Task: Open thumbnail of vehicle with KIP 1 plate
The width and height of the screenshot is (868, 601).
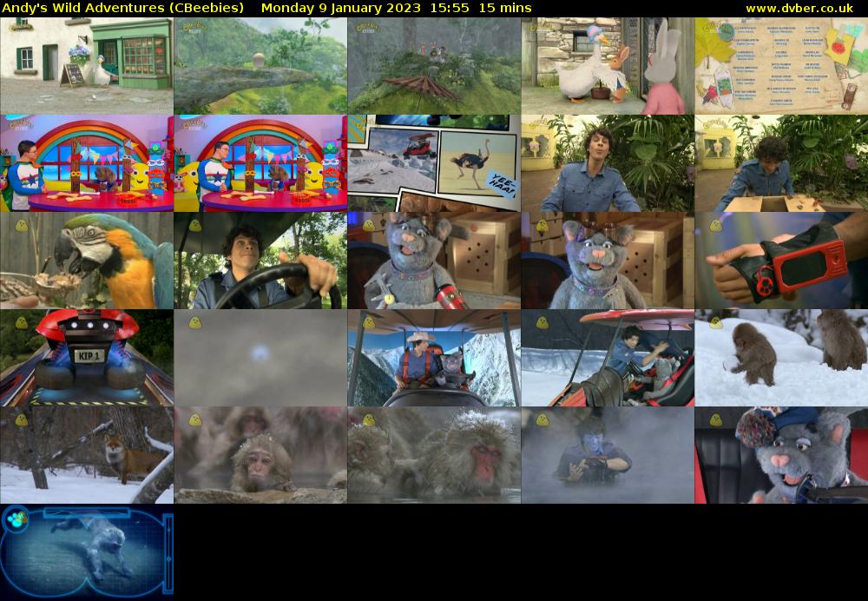Action: tap(86, 358)
